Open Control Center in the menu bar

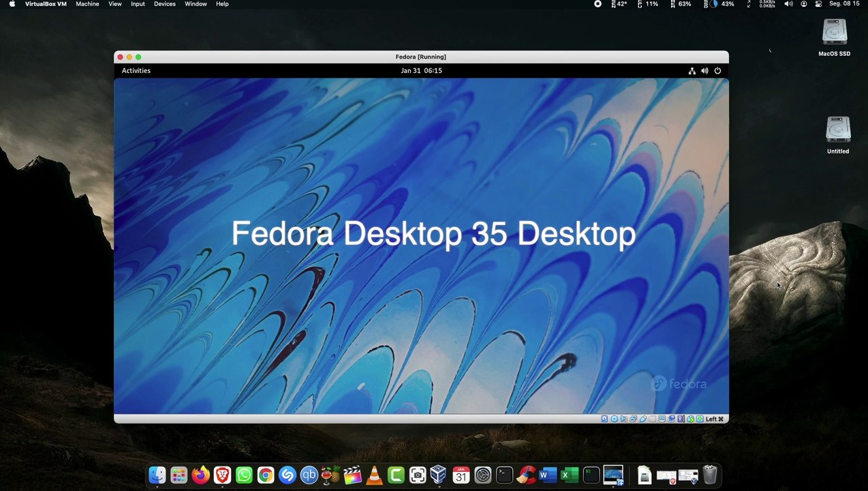[819, 4]
